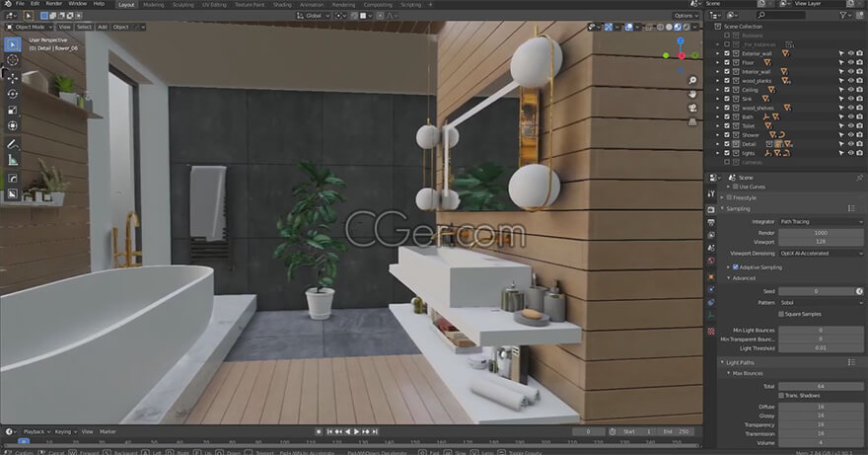
Task: Open the Window menu
Action: [x=78, y=4]
